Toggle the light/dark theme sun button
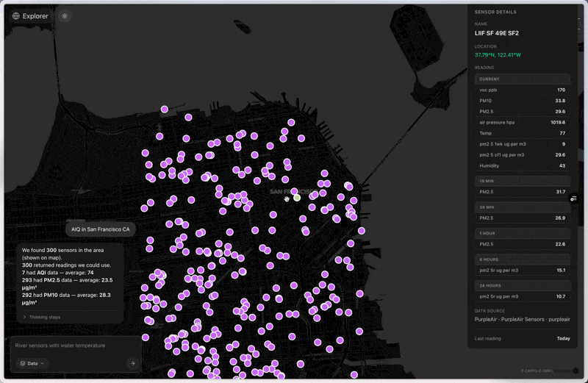This screenshot has height=383, width=588. 65,15
